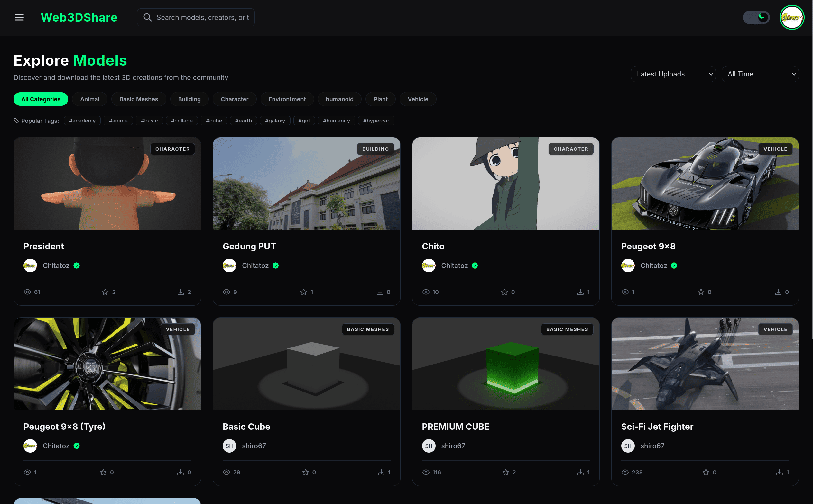Viewport: 813px width, 504px height.
Task: Click the search magnifier icon
Action: 147,17
